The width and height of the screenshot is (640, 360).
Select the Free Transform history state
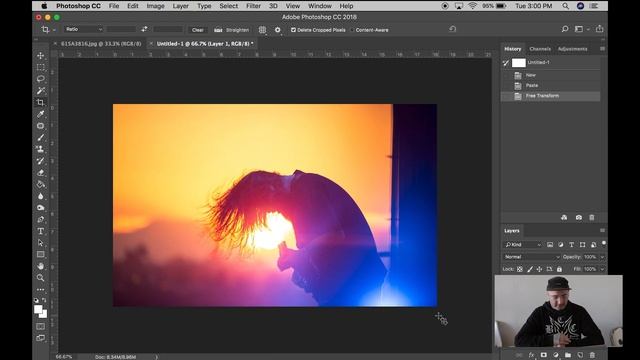[551, 96]
